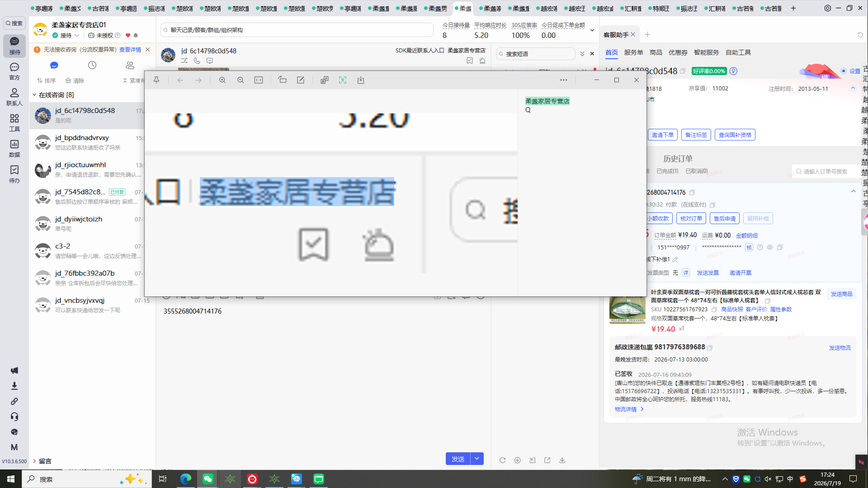
Task: Click the 备注标签 button
Action: [x=696, y=135]
